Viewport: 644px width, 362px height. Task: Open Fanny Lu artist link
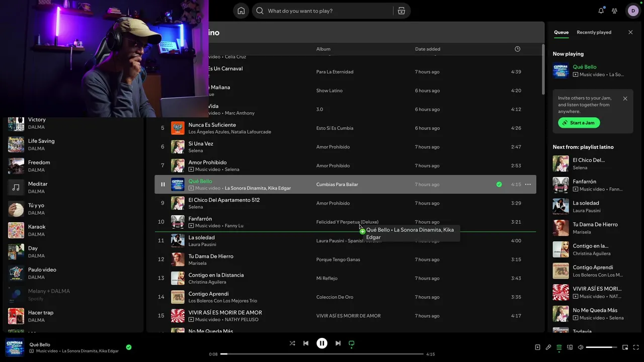pyautogui.click(x=234, y=226)
